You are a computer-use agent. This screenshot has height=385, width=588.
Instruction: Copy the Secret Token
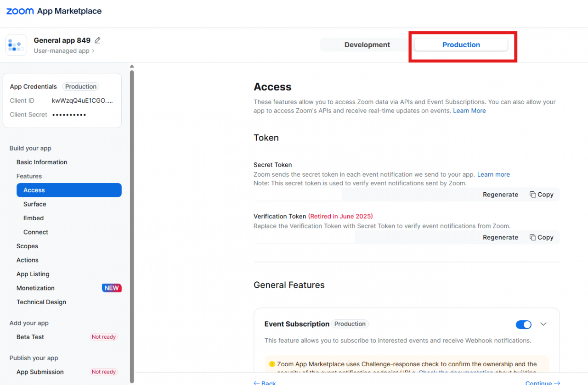[x=542, y=195]
